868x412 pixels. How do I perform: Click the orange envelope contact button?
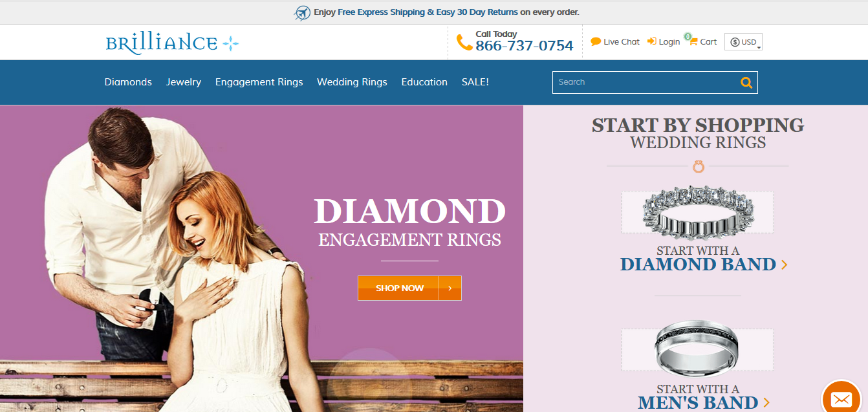(x=841, y=398)
